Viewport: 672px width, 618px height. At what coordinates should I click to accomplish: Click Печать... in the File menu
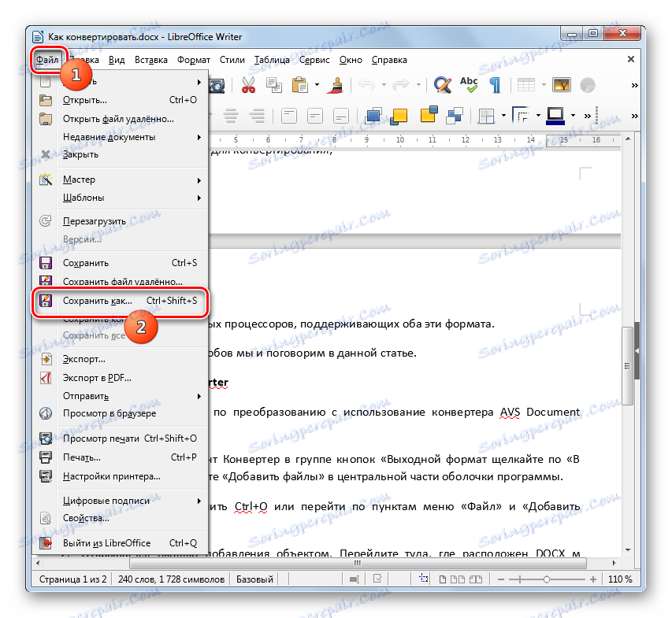coord(120,457)
